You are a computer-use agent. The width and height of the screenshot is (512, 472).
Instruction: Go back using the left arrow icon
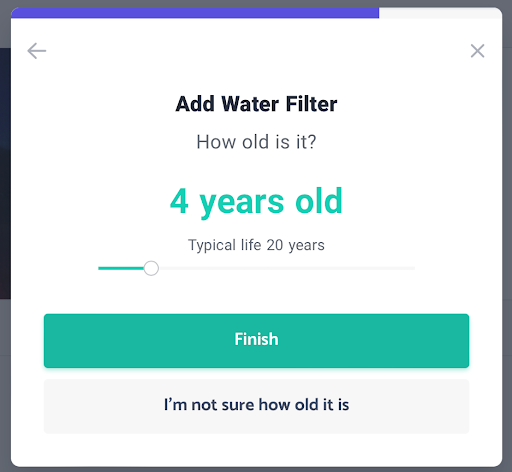point(37,51)
